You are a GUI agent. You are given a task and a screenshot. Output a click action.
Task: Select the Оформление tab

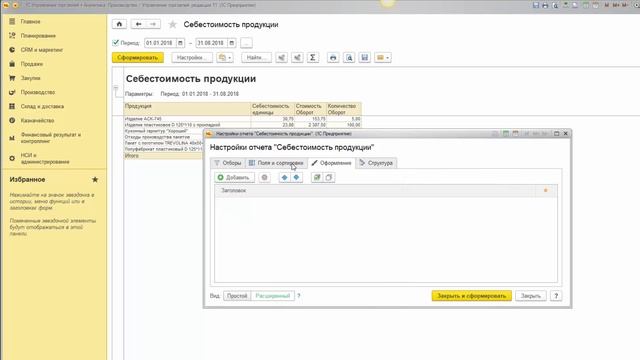coord(331,163)
